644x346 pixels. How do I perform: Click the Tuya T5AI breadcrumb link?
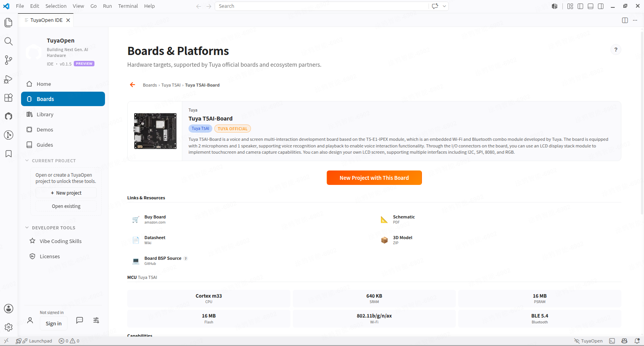(x=171, y=85)
